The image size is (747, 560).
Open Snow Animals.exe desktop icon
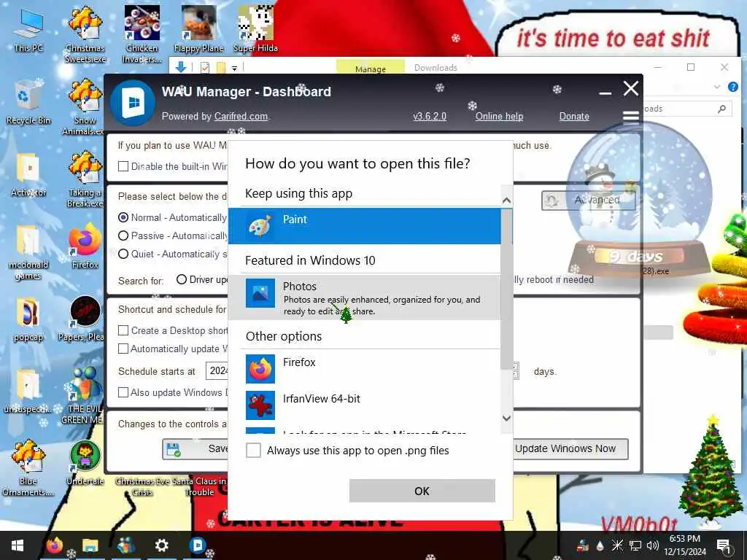click(x=85, y=107)
